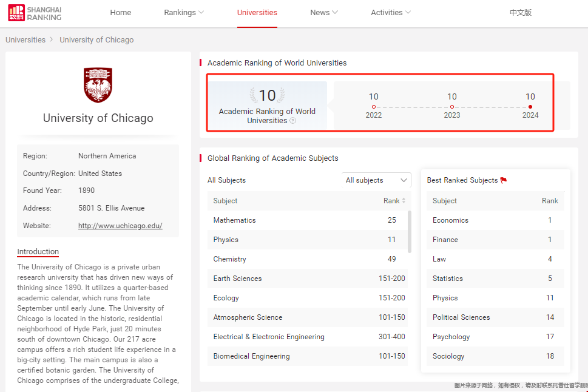Image resolution: width=588 pixels, height=392 pixels.
Task: Click the subject list scrollbar
Action: (x=410, y=231)
